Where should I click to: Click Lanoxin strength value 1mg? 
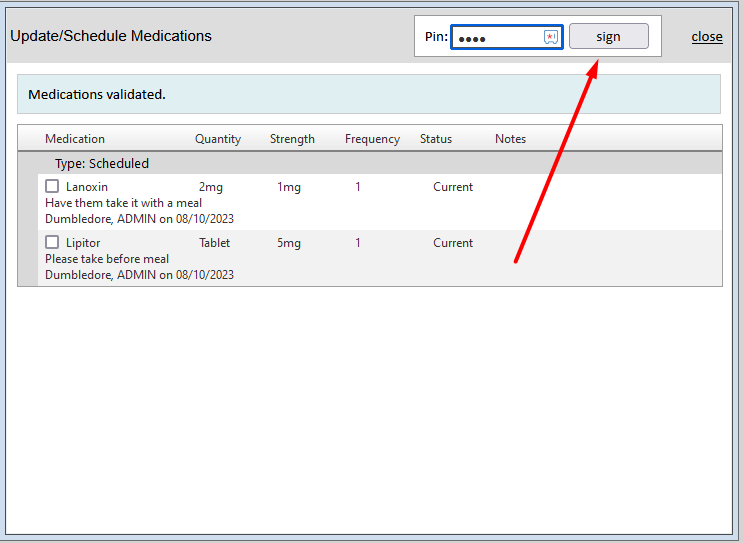click(289, 187)
